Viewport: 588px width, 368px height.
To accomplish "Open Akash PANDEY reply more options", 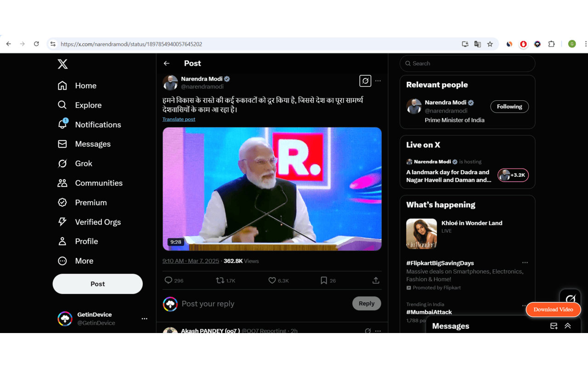I will [378, 331].
